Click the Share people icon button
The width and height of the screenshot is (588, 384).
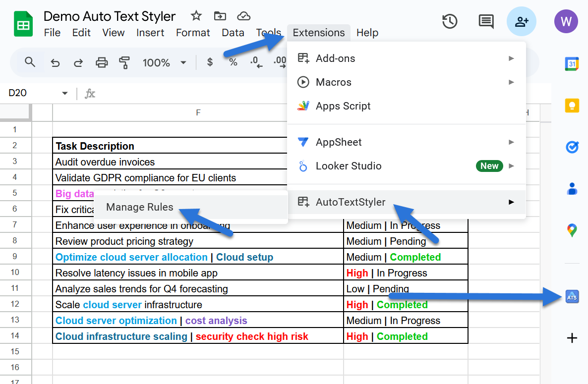click(x=521, y=22)
